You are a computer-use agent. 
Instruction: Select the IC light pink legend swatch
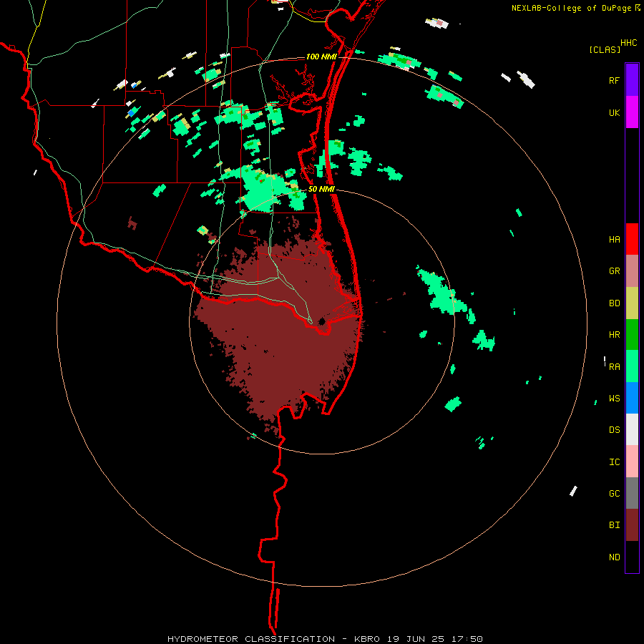tap(632, 462)
